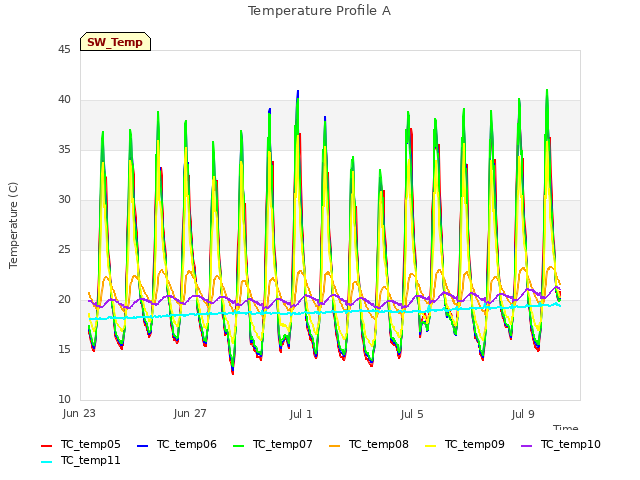Click the 15 y-axis tick label

pyautogui.click(x=64, y=350)
